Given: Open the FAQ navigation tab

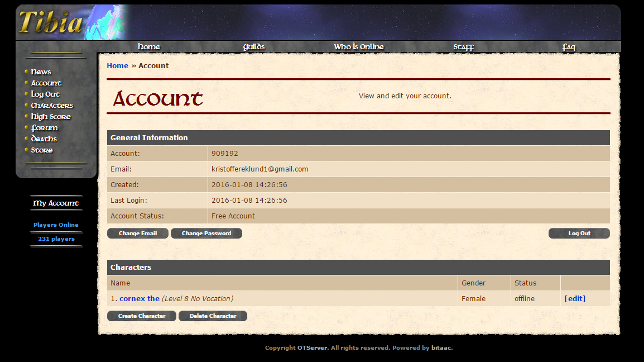Looking at the screenshot, I should [569, 47].
